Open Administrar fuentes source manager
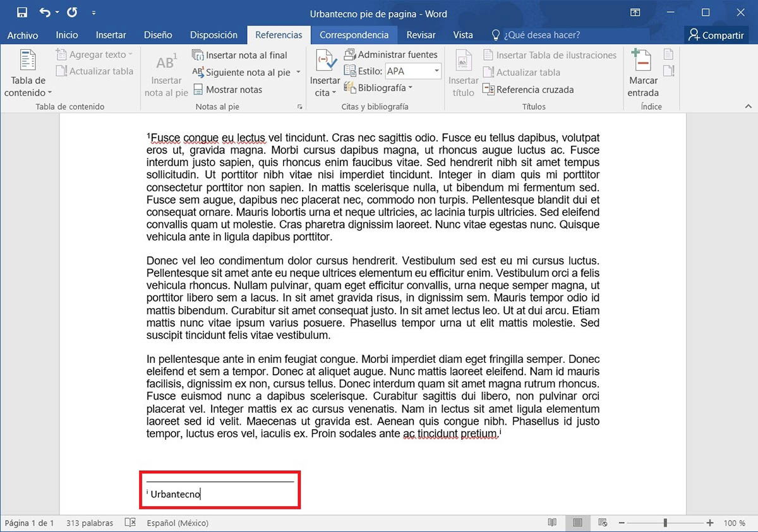 point(392,54)
